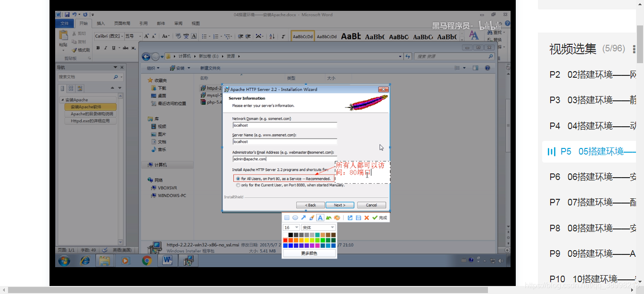Click the Administrator's Email field

click(285, 159)
